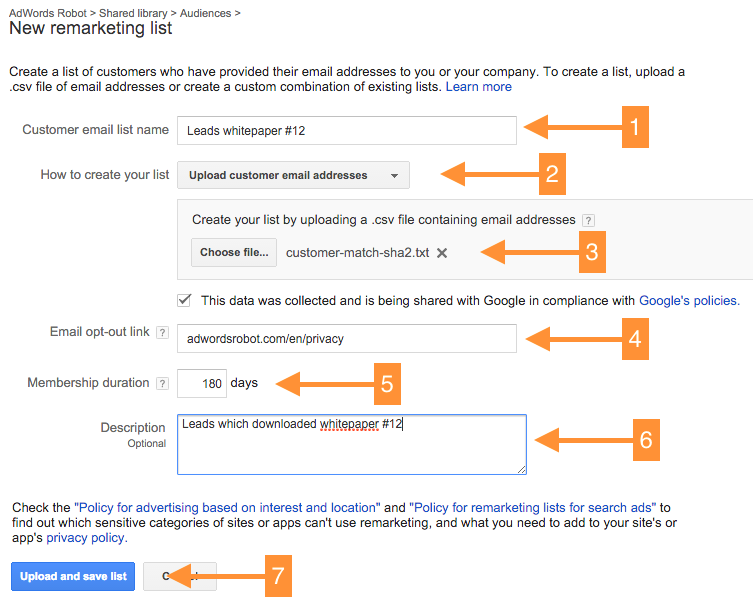Viewport: 753px width, 604px height.
Task: Tick the Google compliance data checkbox
Action: coord(184,299)
